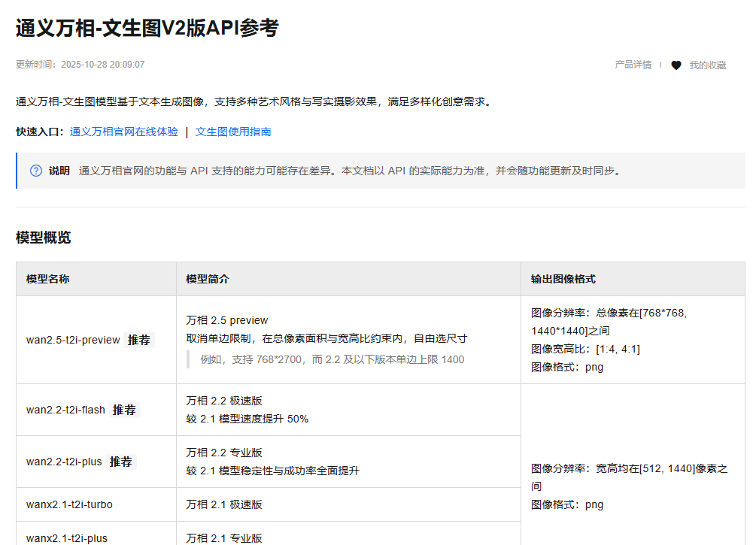Click 较 2.1 模型速度提升 50% text
The image size is (756, 545).
tap(247, 419)
